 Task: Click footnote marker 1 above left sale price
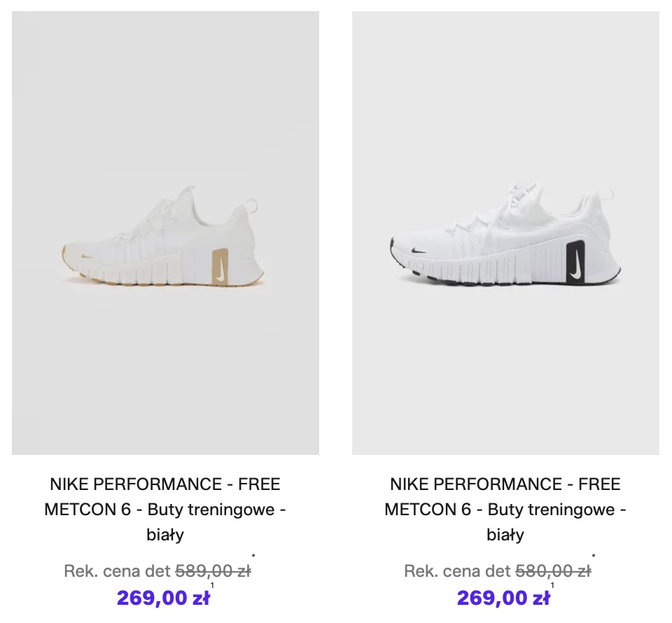212,585
